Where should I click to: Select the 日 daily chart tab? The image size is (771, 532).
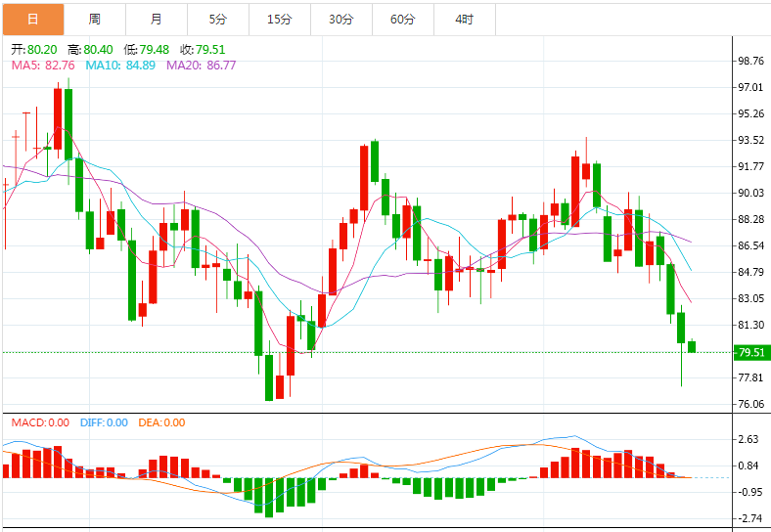(x=33, y=20)
